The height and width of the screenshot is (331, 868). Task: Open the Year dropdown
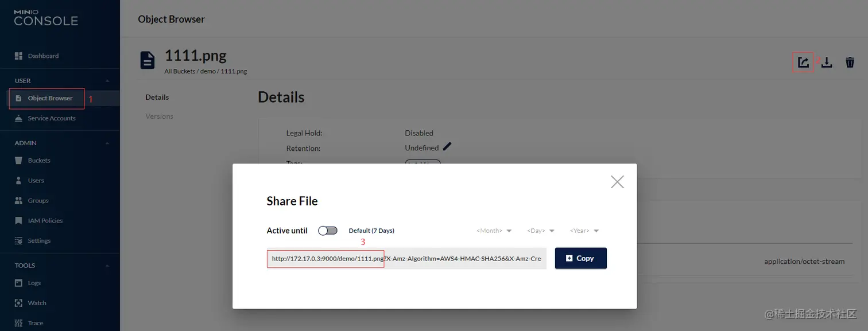point(584,231)
